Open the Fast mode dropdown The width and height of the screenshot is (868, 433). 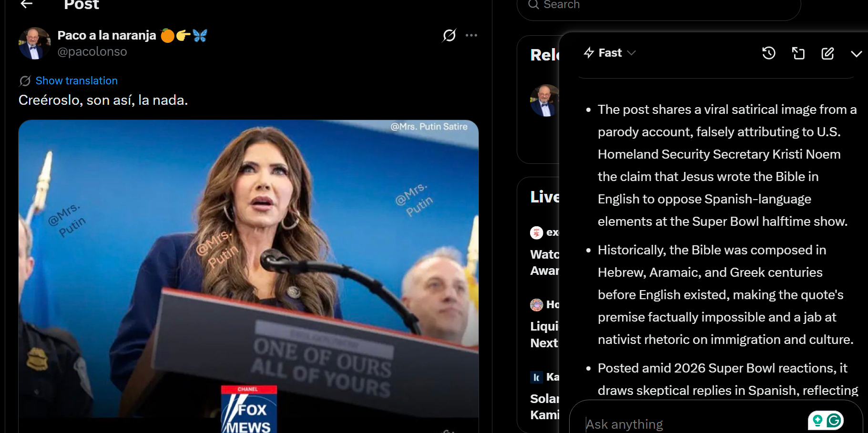point(610,53)
